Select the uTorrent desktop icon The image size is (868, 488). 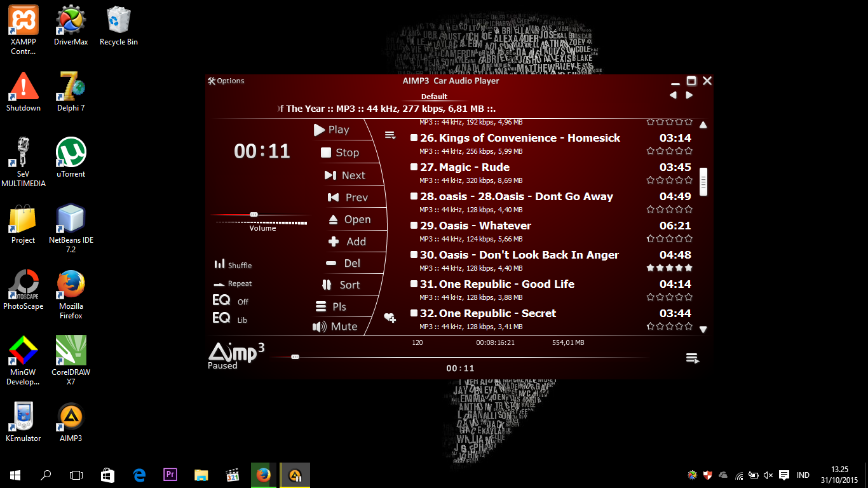pos(71,158)
